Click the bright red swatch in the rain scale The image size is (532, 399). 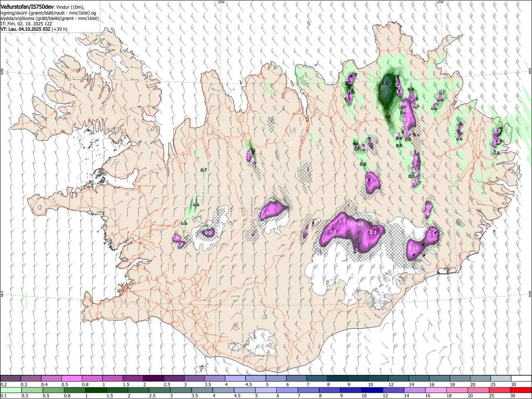[520, 390]
